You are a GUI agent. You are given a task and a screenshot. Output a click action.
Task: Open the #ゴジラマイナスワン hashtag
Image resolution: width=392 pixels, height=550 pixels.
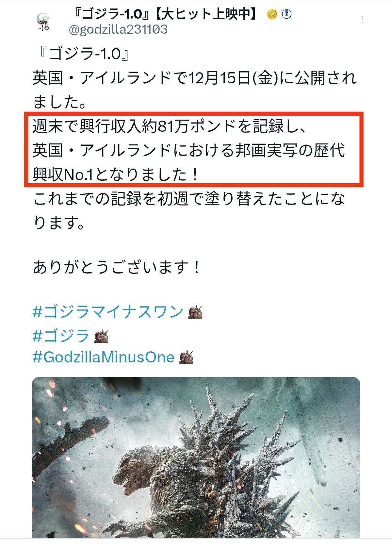pyautogui.click(x=108, y=312)
